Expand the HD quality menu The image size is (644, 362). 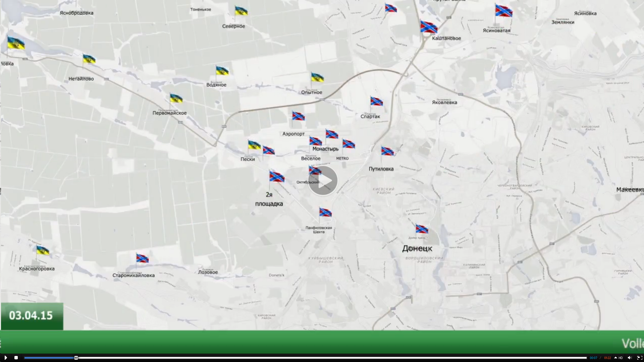pos(619,358)
